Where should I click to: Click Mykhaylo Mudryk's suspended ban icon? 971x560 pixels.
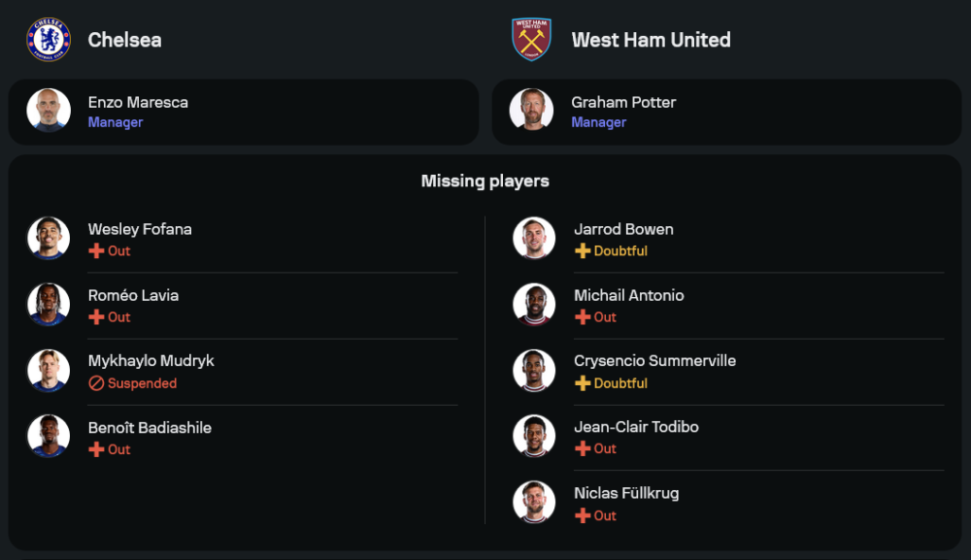96,383
